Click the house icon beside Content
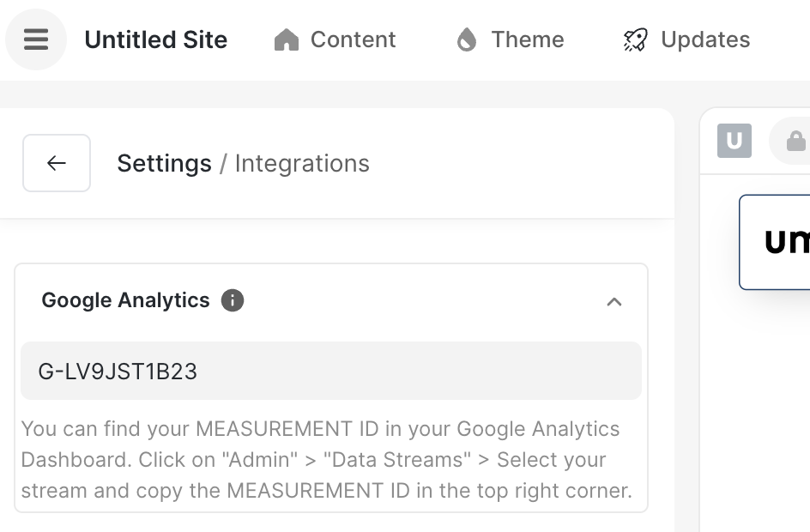The width and height of the screenshot is (810, 532). click(x=286, y=40)
